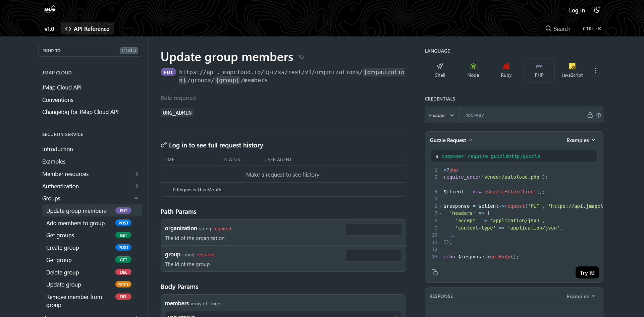Open the Guzzle Request library dropdown
This screenshot has width=644, height=317.
[x=451, y=140]
